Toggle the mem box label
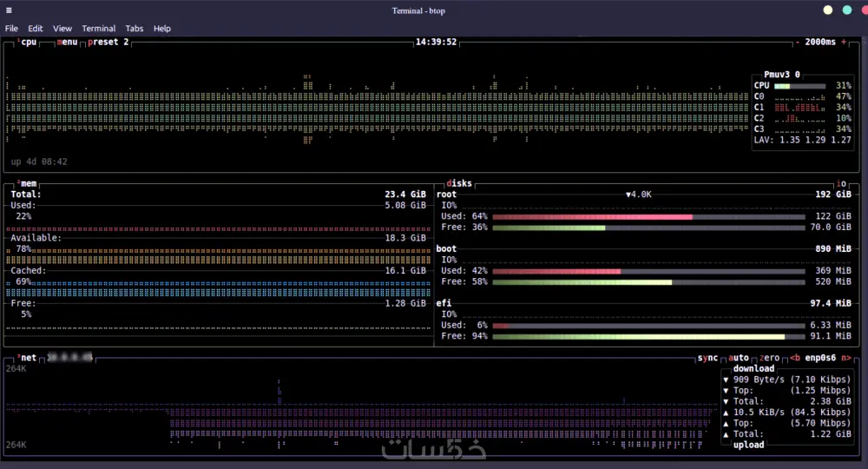 pyautogui.click(x=27, y=183)
